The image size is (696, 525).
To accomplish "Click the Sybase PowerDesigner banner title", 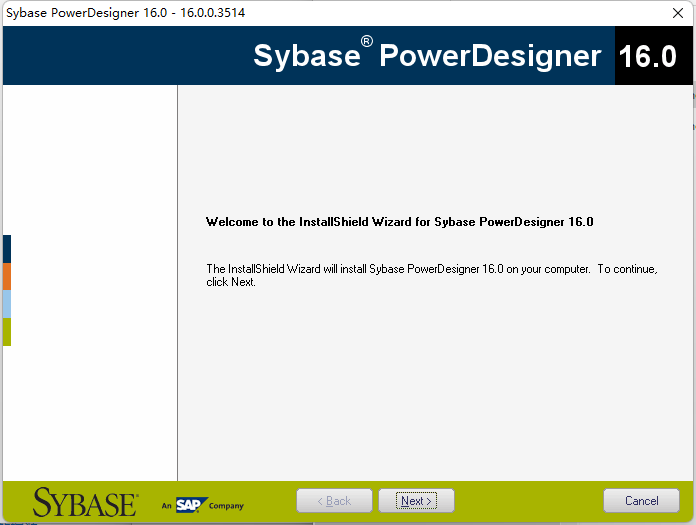I will point(427,55).
